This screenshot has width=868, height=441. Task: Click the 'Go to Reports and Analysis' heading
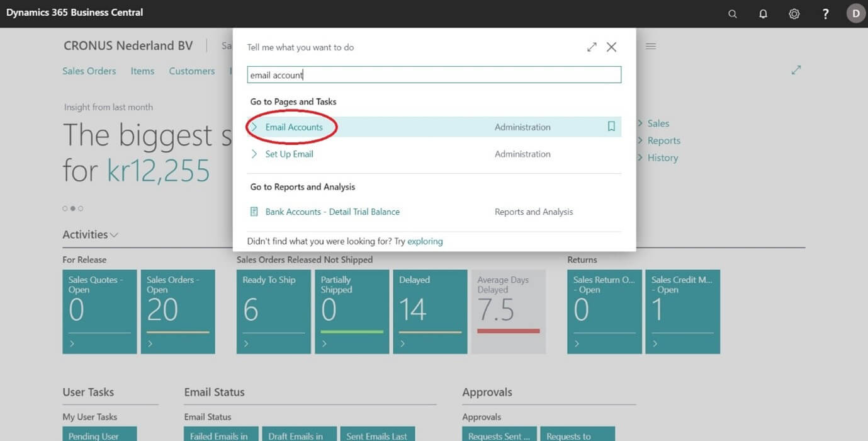(303, 186)
